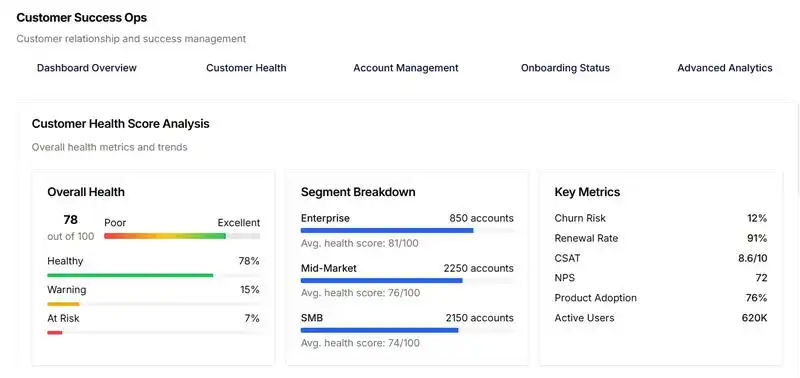The width and height of the screenshot is (800, 378).
Task: Select the Churn Risk metric row
Action: coord(661,218)
